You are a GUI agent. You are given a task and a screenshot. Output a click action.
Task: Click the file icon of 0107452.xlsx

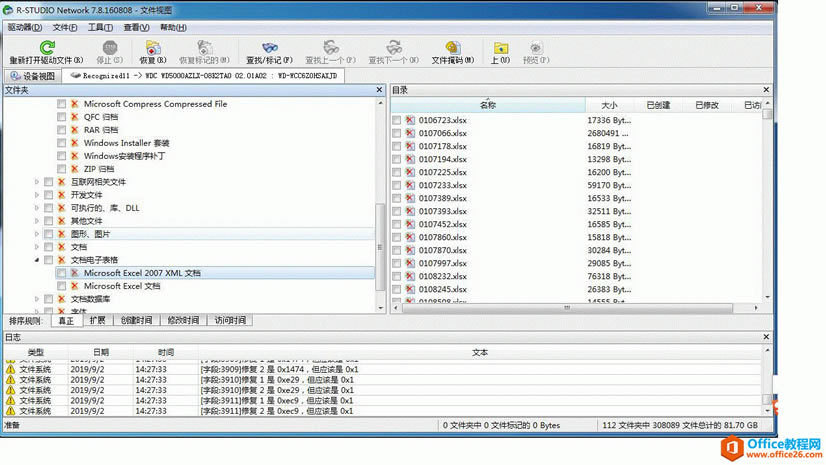[x=409, y=224]
